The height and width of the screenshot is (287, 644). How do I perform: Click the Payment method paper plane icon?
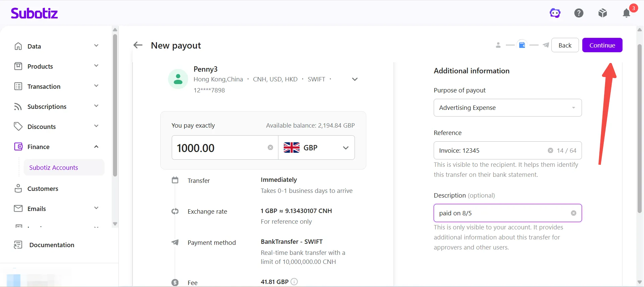(x=175, y=242)
